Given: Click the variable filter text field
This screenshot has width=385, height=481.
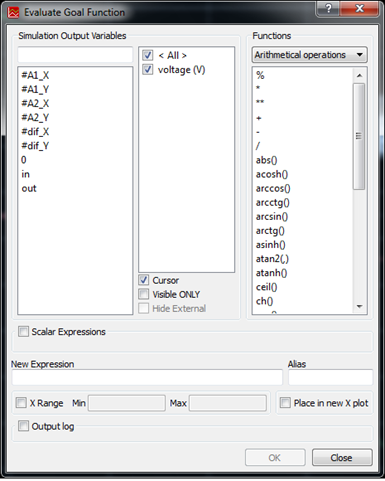Looking at the screenshot, I should (75, 55).
